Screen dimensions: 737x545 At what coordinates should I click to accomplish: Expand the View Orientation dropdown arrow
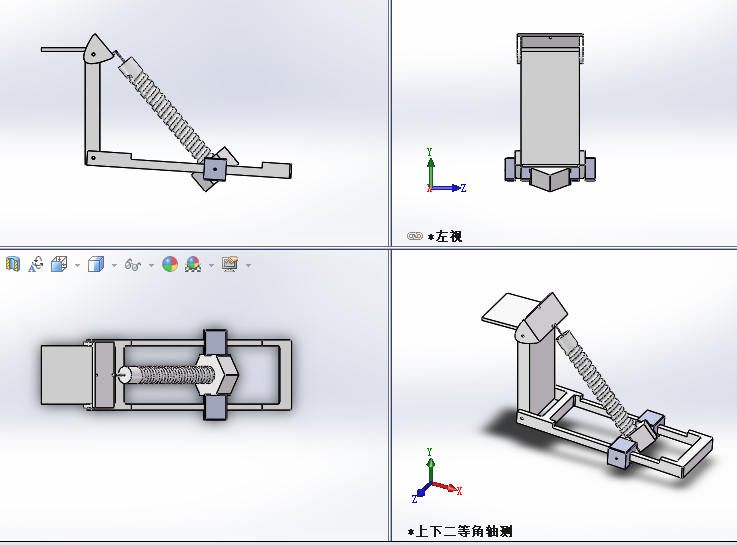(x=77, y=265)
